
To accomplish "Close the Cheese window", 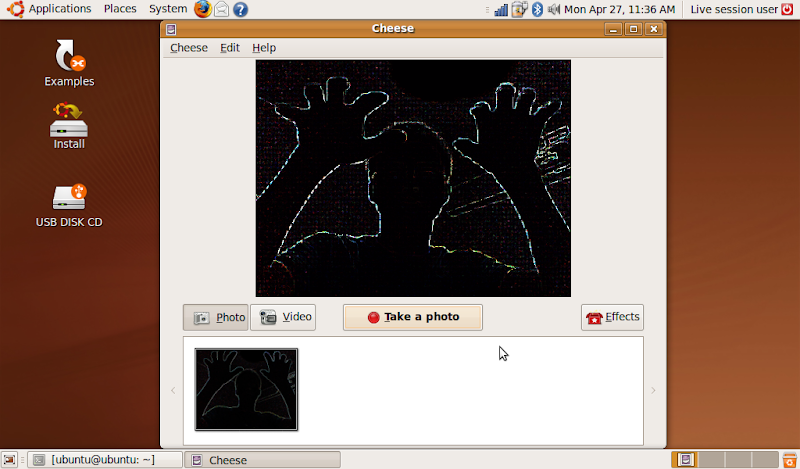I will (x=654, y=29).
